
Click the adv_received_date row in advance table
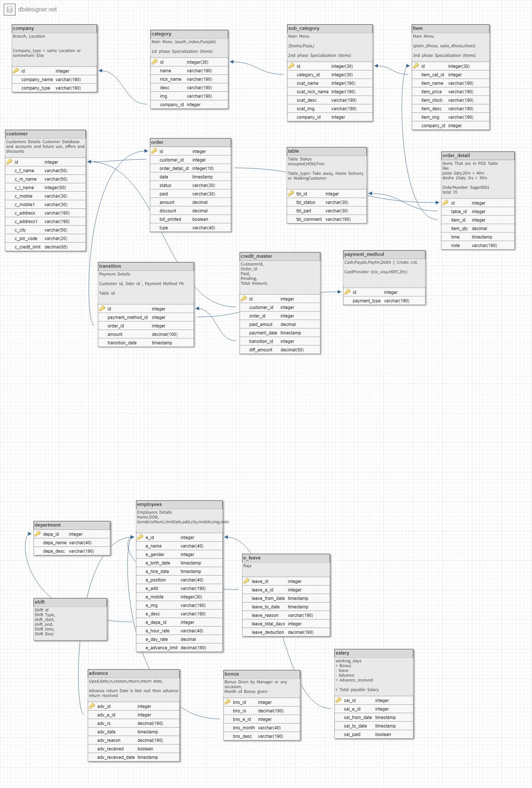pyautogui.click(x=133, y=757)
